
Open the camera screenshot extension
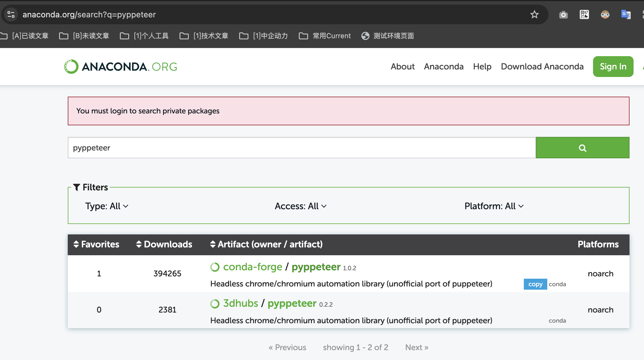563,14
